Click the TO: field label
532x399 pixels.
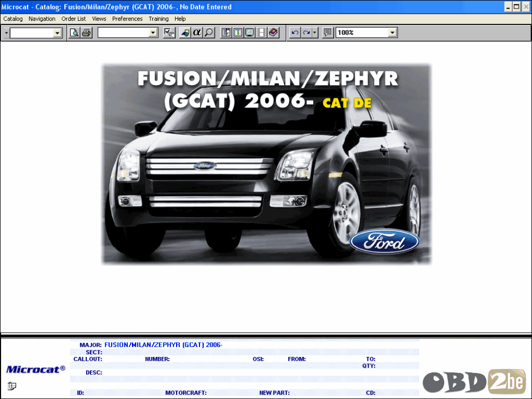370,359
